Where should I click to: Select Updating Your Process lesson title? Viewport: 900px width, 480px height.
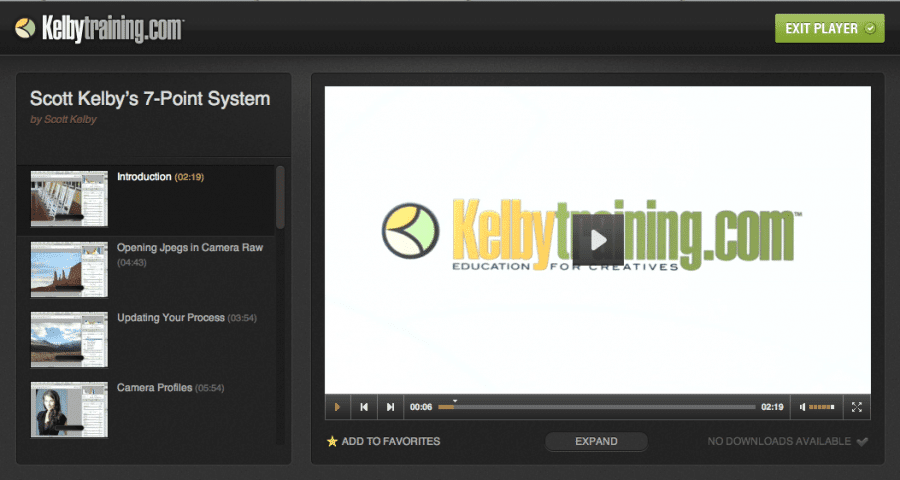170,318
